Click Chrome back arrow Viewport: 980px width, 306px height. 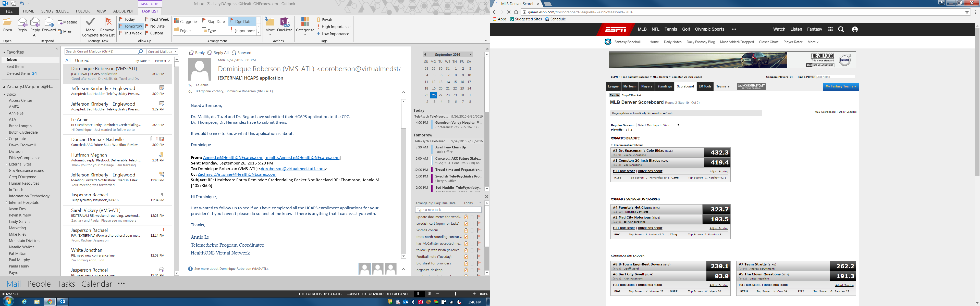point(495,12)
